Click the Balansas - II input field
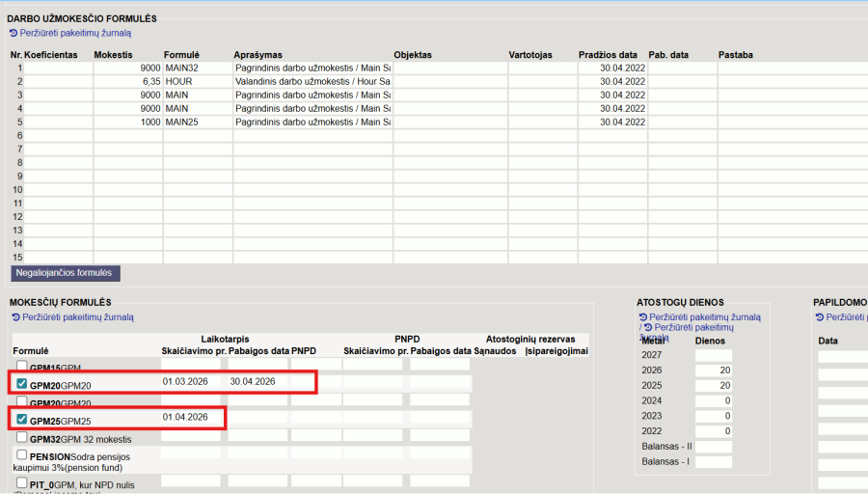 tap(713, 447)
